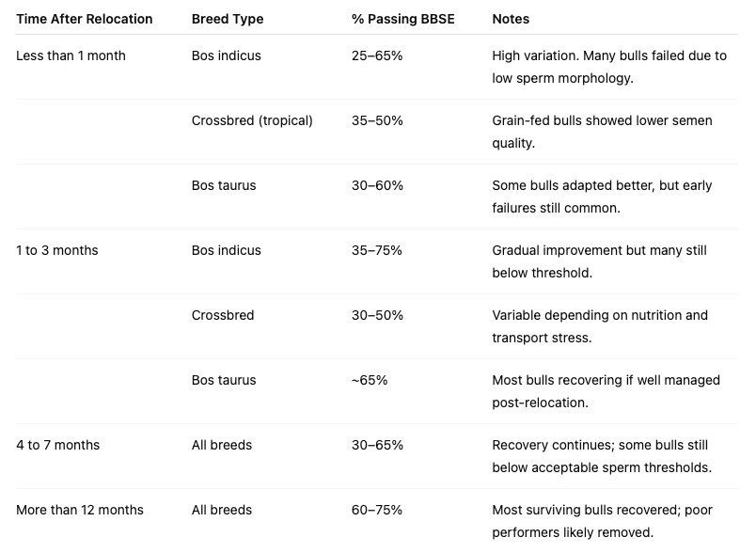Image resolution: width=756 pixels, height=553 pixels.
Task: Click the "25–65%" passing value
Action: click(376, 55)
